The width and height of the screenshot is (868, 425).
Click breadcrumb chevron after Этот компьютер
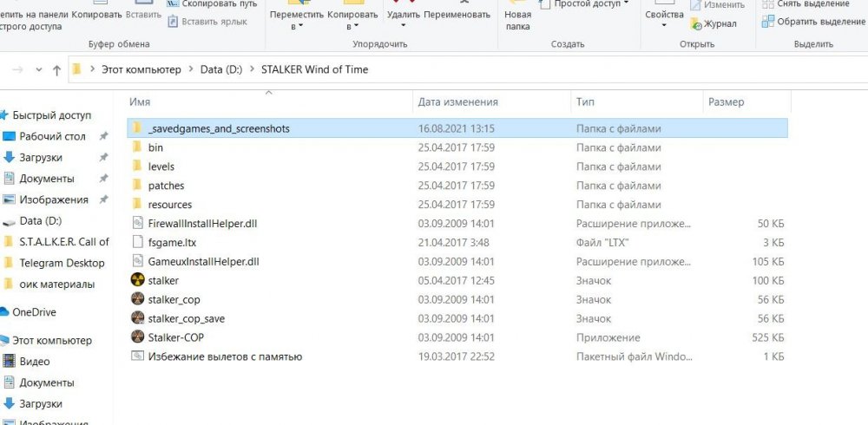tap(190, 69)
